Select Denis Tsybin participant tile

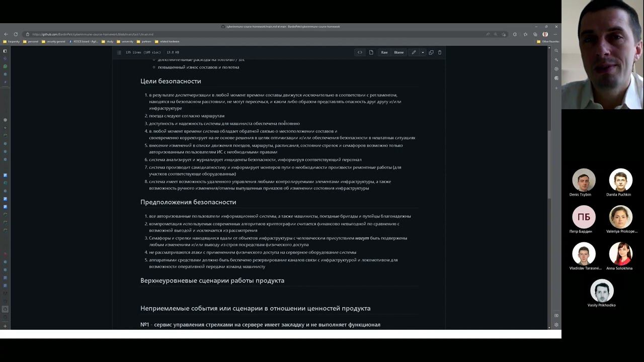coord(584,183)
